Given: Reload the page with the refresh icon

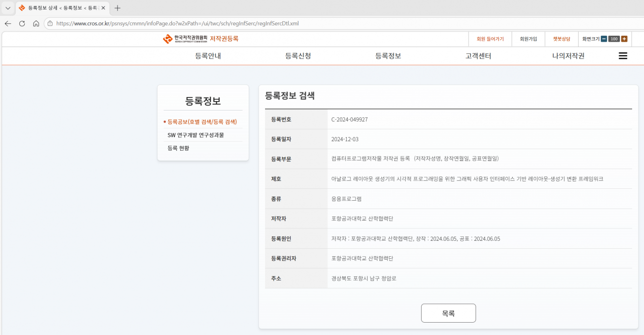Looking at the screenshot, I should point(22,23).
